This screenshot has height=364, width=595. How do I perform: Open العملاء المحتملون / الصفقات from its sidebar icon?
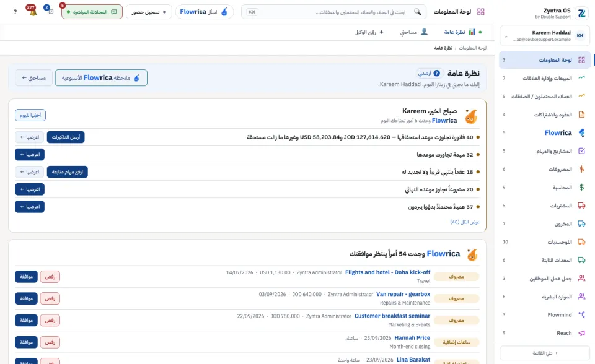click(x=581, y=97)
